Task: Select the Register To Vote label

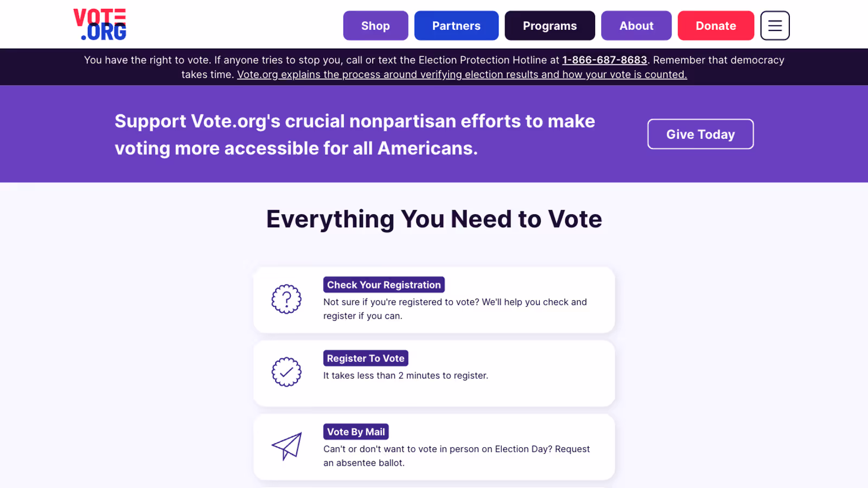Action: 366,358
